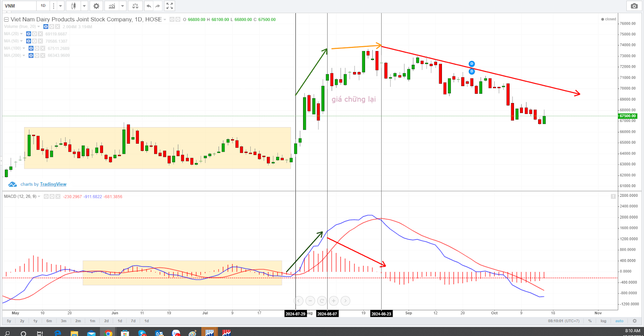Toggle visibility of MA (20) line
Screen dimensions: 644x336
(x=29, y=34)
